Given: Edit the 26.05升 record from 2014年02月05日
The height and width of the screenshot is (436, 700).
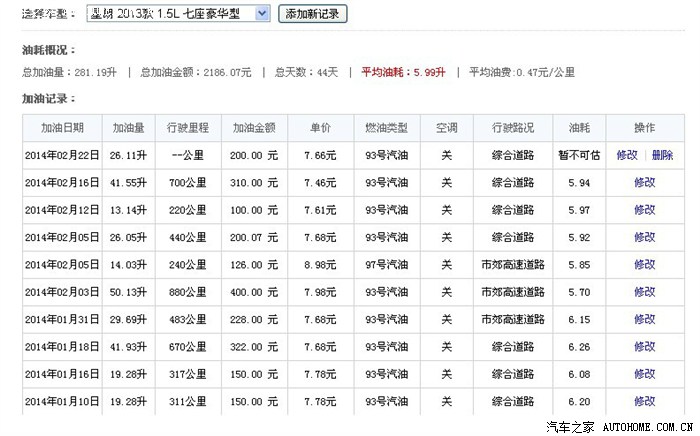Looking at the screenshot, I should point(644,238).
